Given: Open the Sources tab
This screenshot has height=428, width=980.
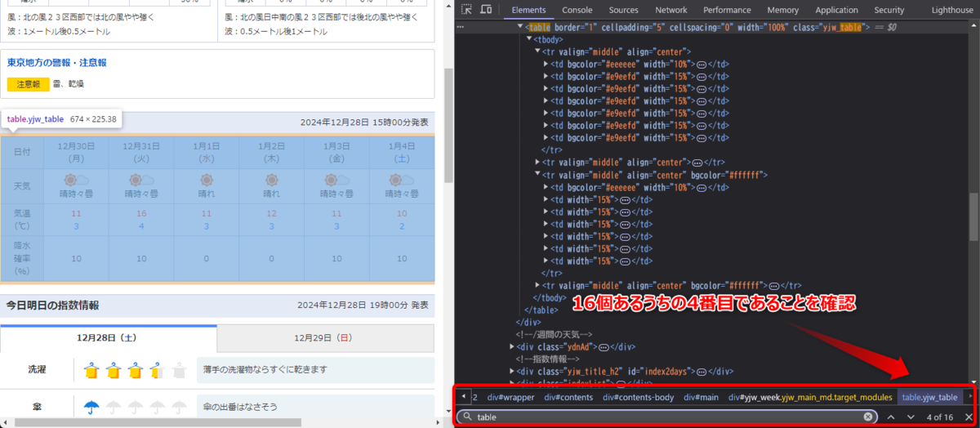Looking at the screenshot, I should (624, 10).
